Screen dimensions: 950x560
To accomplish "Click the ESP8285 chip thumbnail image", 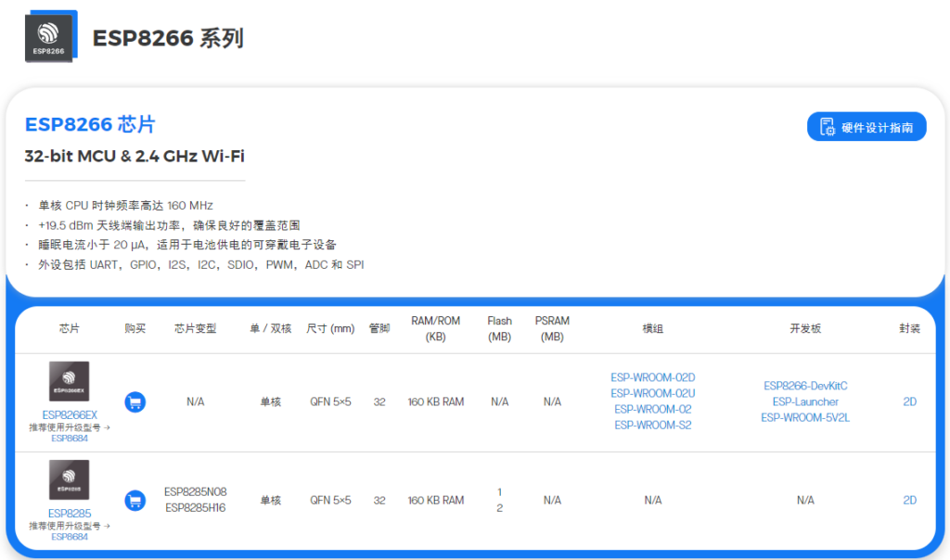I will 69,480.
